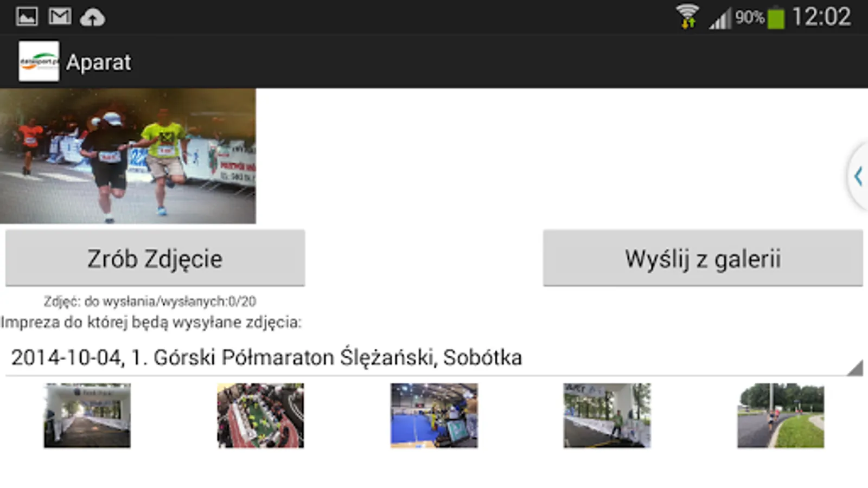Open the Gmail notification icon
Screen dimensions: 868x488
click(x=60, y=16)
